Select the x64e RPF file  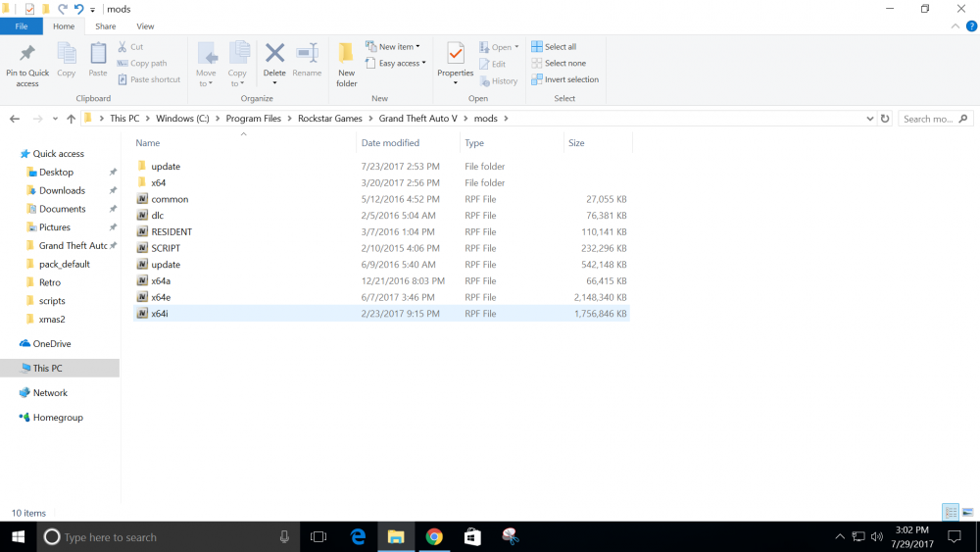(161, 297)
